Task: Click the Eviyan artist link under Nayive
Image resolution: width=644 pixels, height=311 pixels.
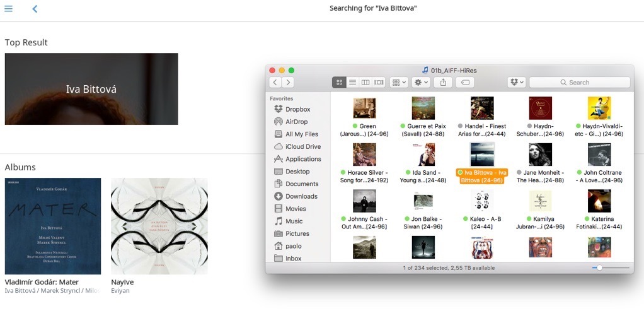Action: (x=120, y=290)
